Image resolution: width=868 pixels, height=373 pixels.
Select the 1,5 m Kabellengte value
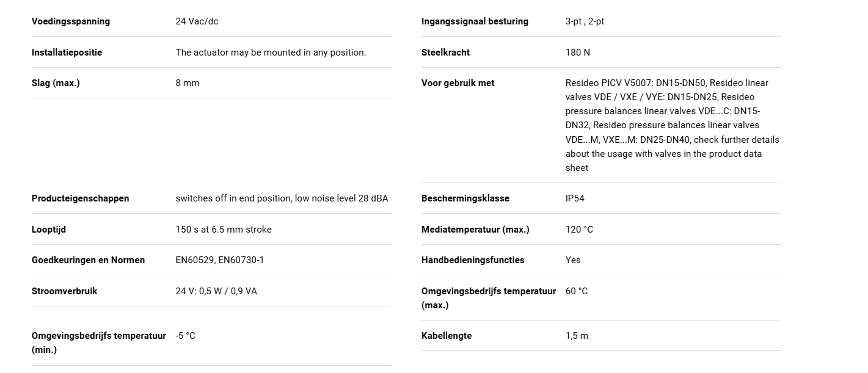click(577, 336)
